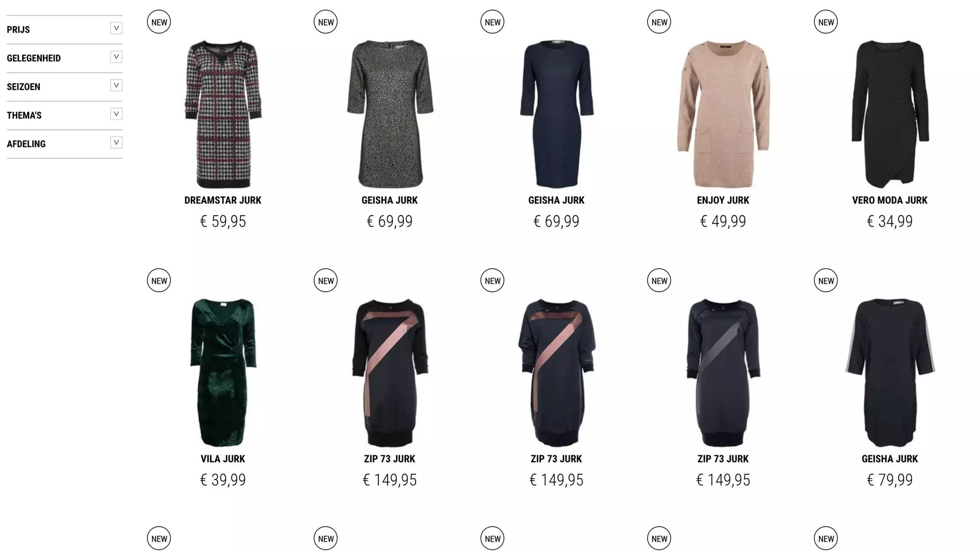Select the € 79,99 Geisha price
Image resolution: width=980 pixels, height=551 pixels.
click(890, 480)
